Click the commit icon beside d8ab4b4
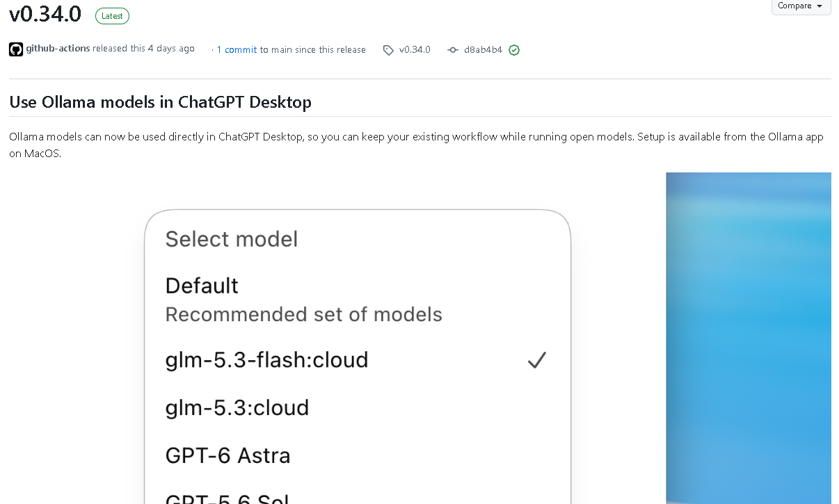Screen dimensions: 839x504 click(453, 50)
